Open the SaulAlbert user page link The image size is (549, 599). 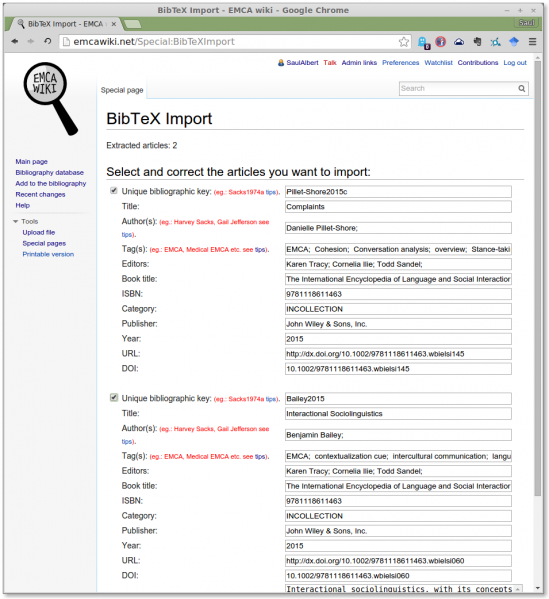coord(302,63)
